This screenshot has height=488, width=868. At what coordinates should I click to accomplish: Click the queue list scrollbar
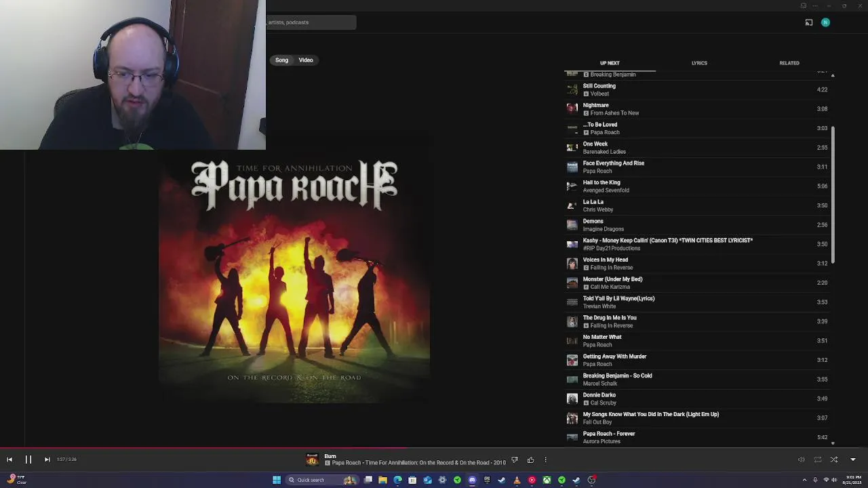pos(833,195)
